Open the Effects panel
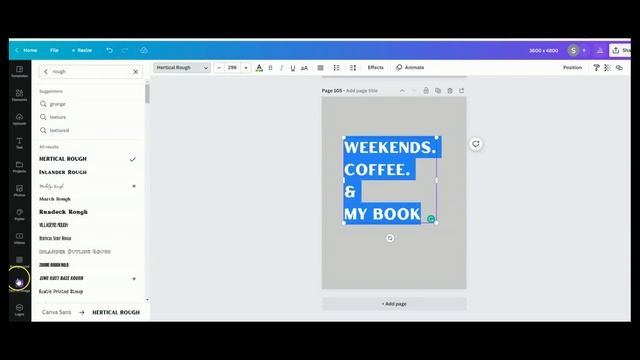 pos(376,67)
